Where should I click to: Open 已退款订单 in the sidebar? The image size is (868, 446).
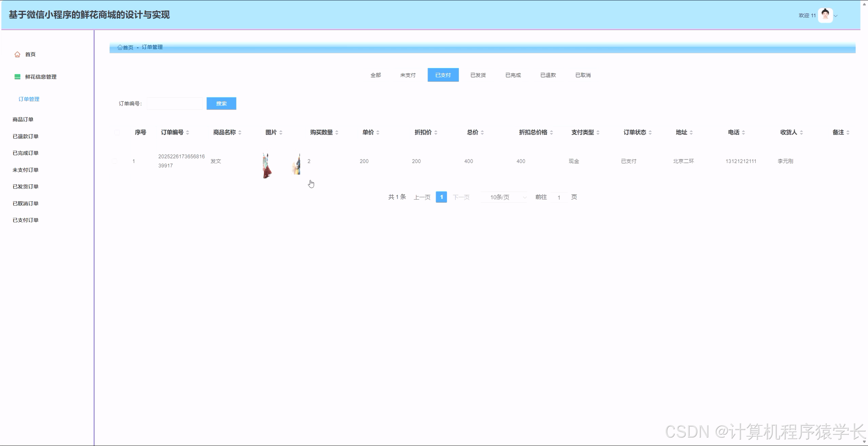click(25, 136)
